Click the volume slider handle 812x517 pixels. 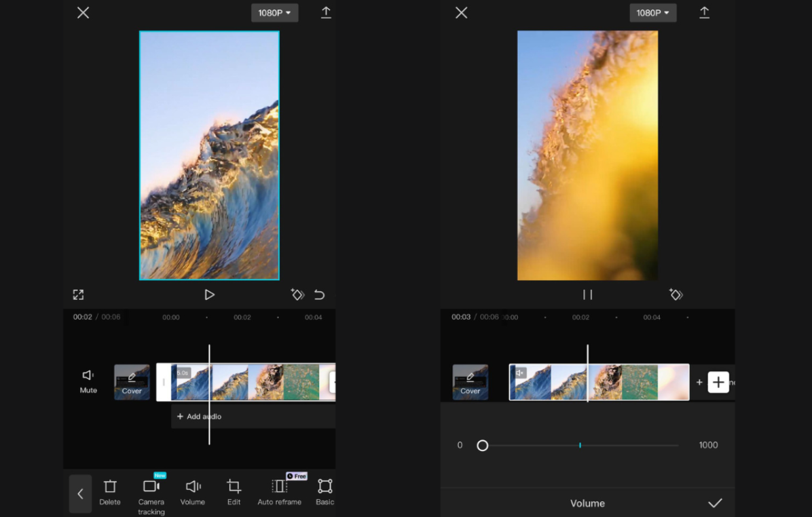tap(482, 446)
